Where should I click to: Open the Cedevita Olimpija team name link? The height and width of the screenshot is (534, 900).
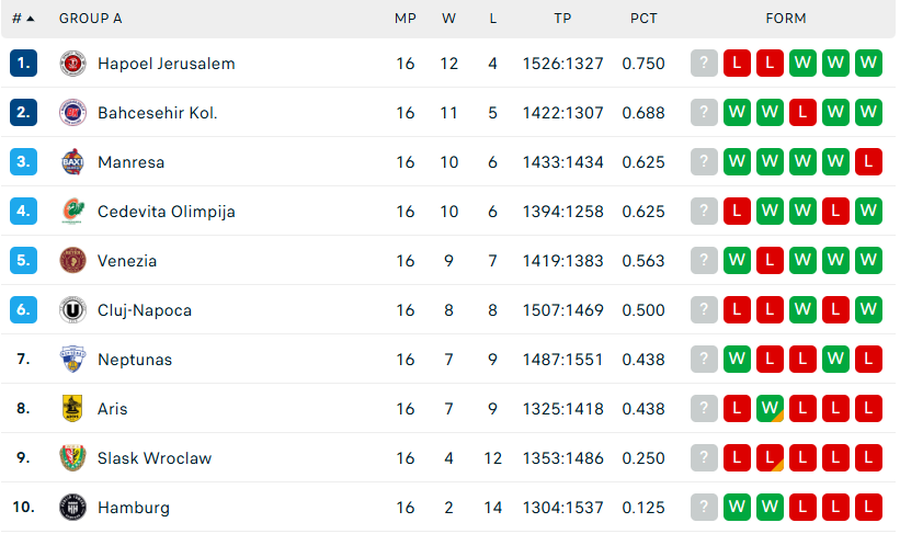pos(166,211)
